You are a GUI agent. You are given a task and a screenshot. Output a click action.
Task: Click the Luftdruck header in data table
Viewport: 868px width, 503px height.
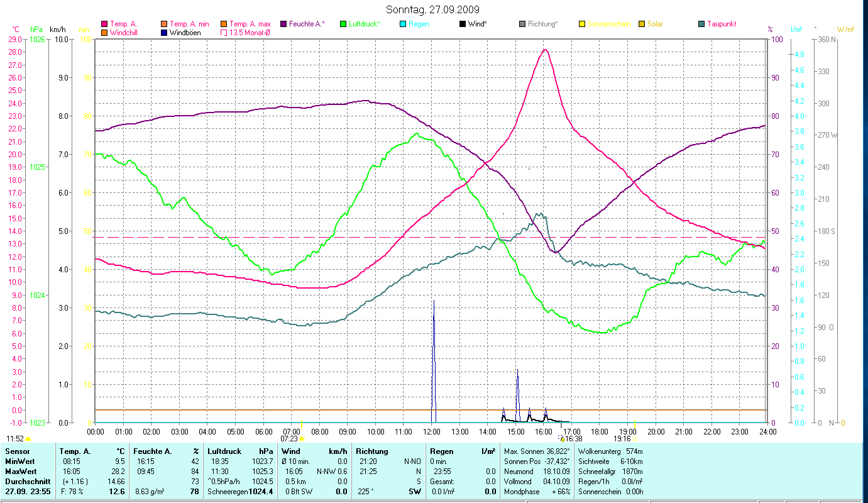pyautogui.click(x=224, y=451)
